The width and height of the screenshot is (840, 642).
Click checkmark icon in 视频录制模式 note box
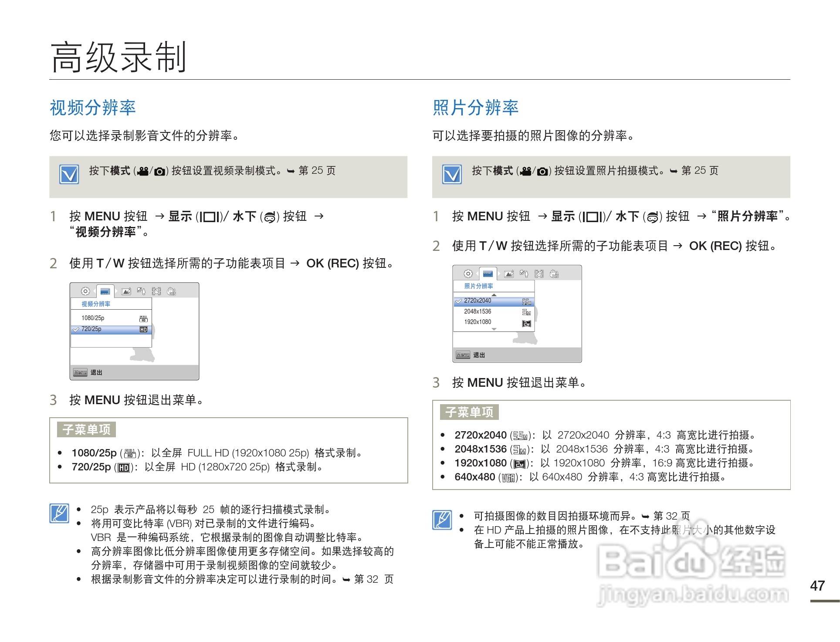pos(69,174)
